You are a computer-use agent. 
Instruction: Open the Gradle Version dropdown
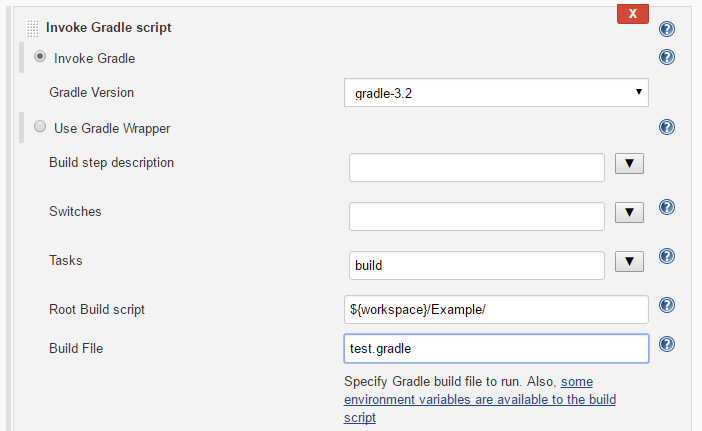[496, 93]
